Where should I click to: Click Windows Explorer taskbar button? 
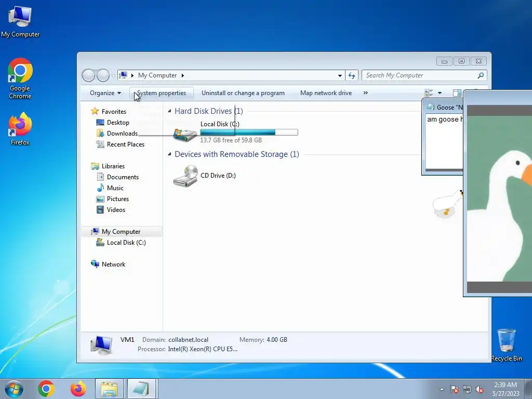[x=109, y=389]
